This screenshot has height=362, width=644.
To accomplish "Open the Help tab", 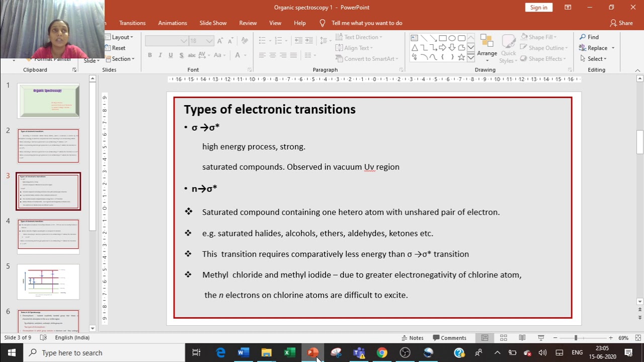I will pyautogui.click(x=300, y=23).
